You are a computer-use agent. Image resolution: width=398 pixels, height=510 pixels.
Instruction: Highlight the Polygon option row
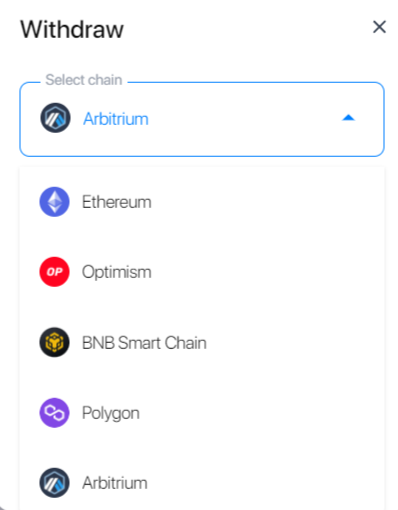tap(202, 413)
